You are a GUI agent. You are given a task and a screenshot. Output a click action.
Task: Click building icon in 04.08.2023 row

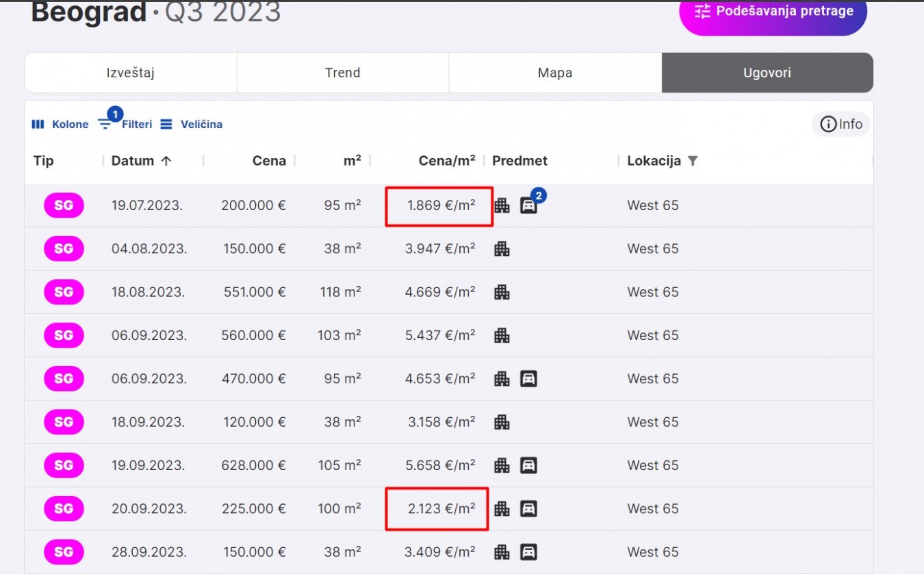[x=502, y=248]
